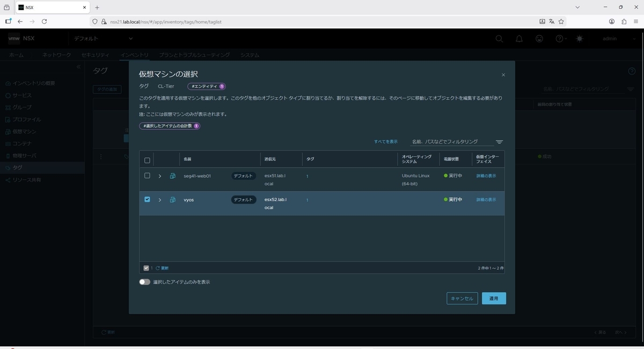Viewport: 644px width, 349px height.
Task: Select the seg41-web01 row checkbox
Action: (147, 176)
